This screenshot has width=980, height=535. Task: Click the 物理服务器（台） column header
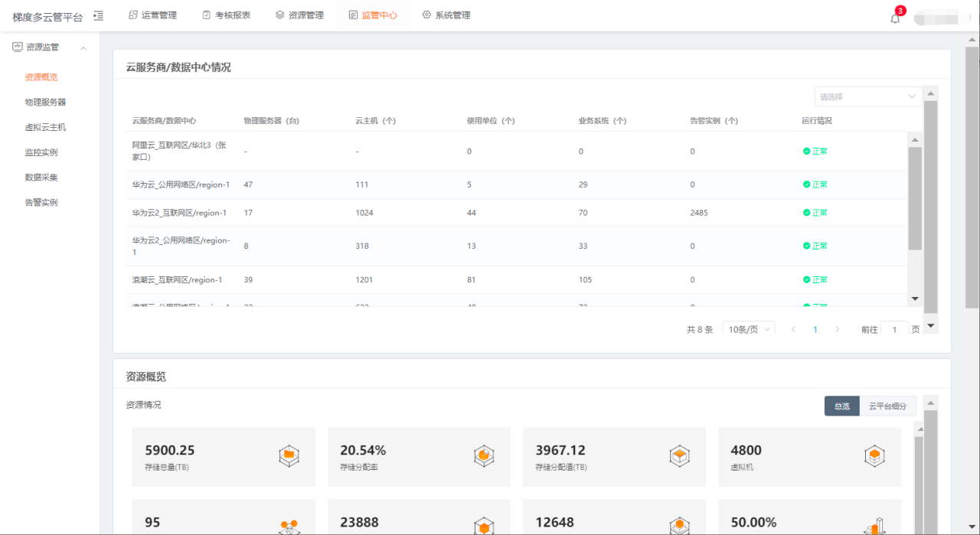point(272,121)
